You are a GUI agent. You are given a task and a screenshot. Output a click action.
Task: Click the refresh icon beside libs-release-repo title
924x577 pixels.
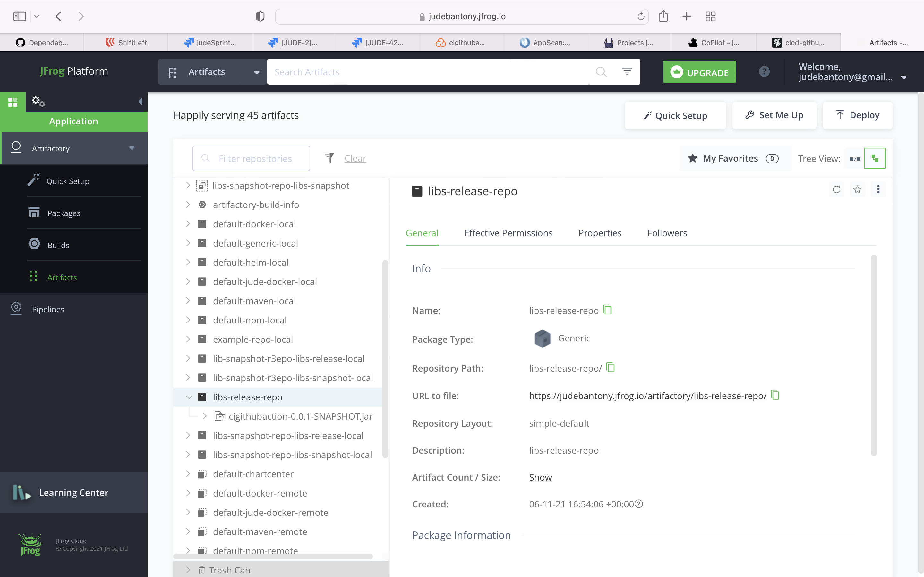[x=836, y=189]
